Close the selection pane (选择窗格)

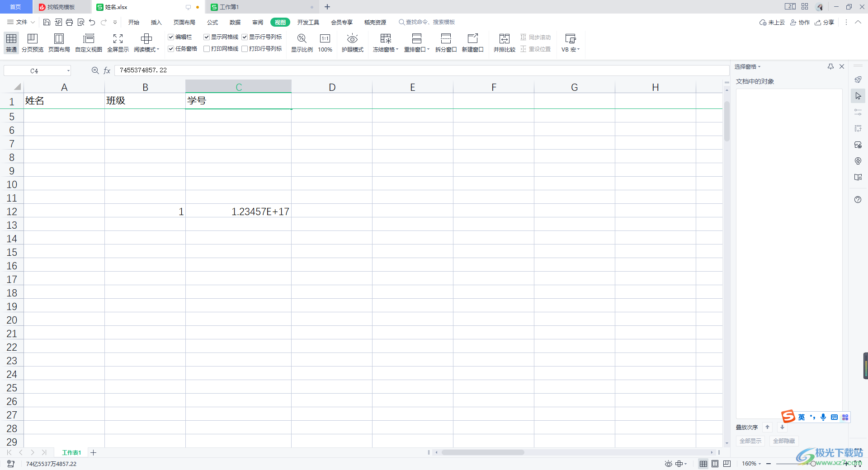pyautogui.click(x=842, y=66)
